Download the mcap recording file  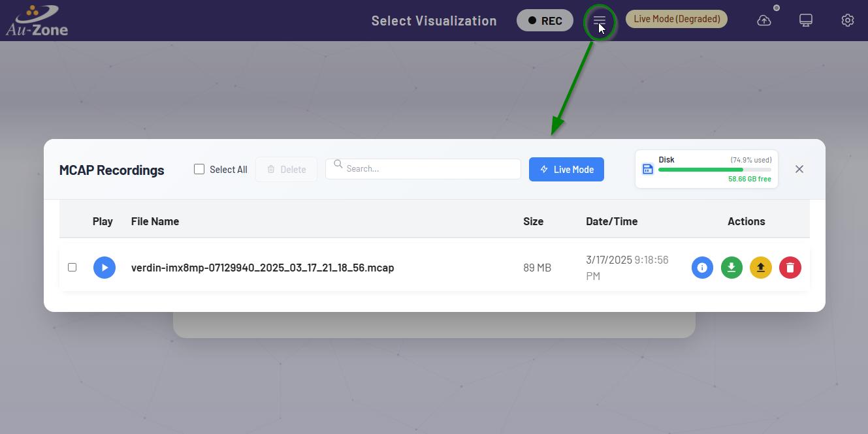(x=731, y=268)
